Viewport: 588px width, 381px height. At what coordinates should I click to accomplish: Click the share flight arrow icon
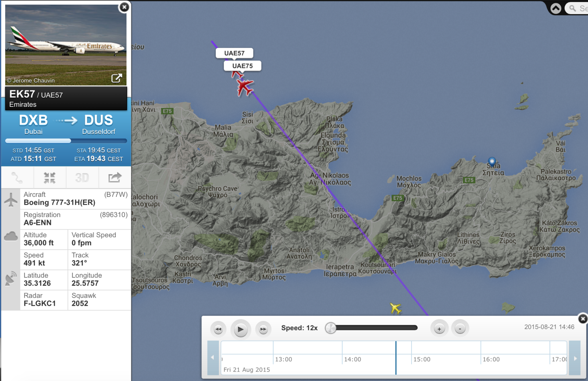click(x=115, y=178)
